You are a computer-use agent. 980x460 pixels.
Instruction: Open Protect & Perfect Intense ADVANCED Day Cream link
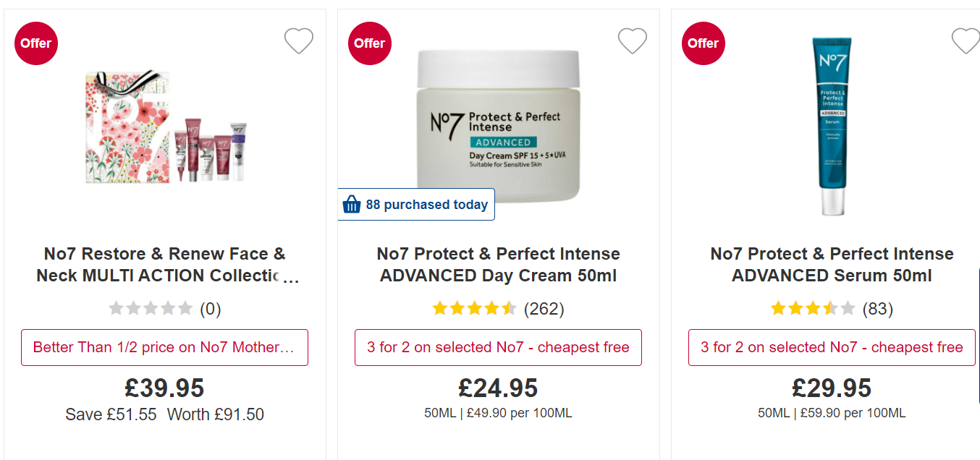coord(498,265)
